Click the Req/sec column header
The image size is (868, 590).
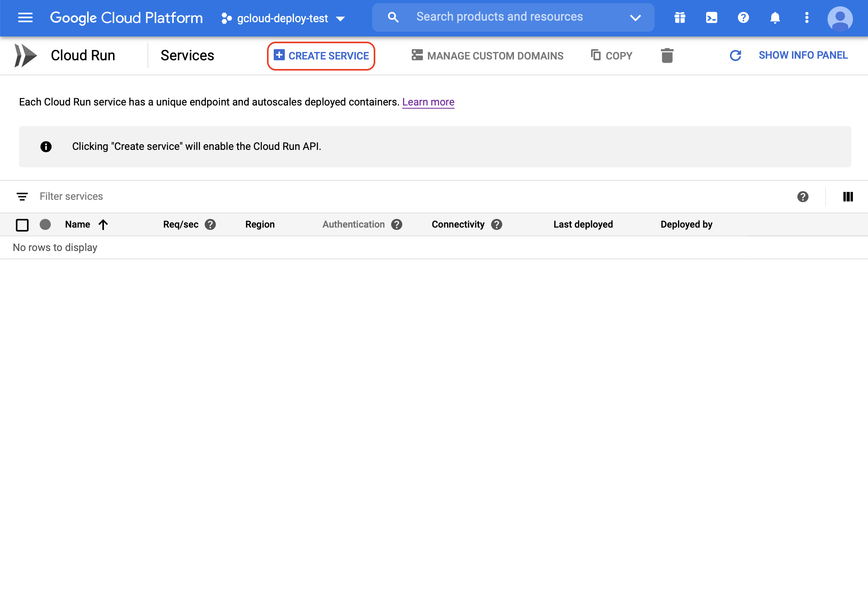click(x=181, y=224)
